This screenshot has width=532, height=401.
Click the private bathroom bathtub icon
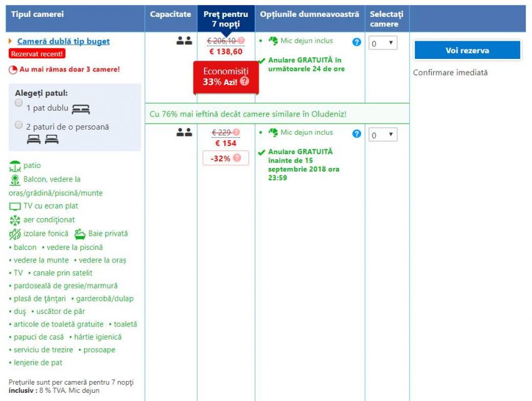(80, 234)
